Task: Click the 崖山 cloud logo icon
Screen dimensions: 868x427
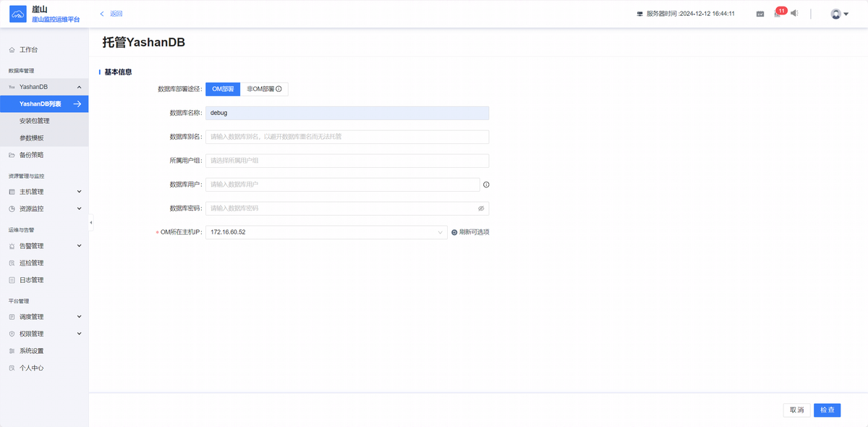Action: tap(17, 14)
